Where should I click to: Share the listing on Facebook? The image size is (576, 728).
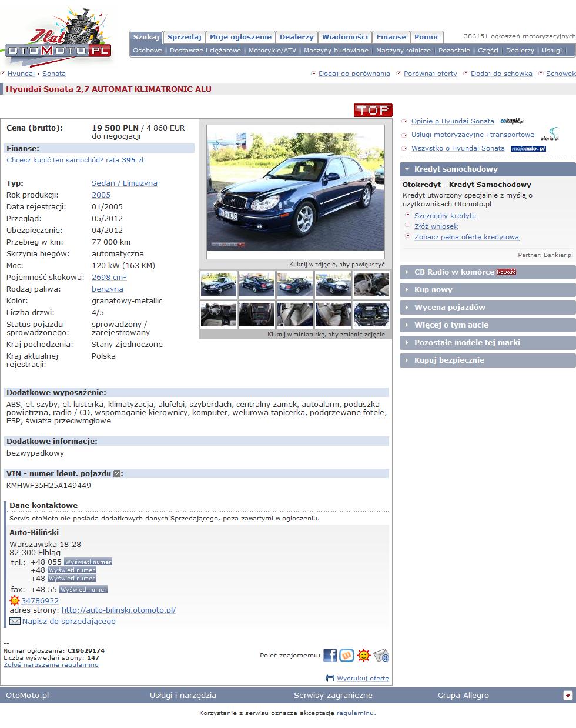(330, 655)
